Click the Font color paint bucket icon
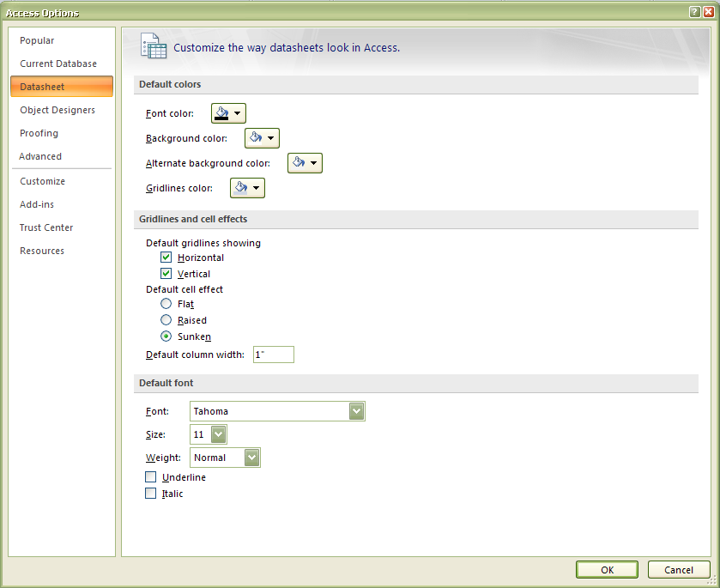Viewport: 720px width, 588px height. 221,113
